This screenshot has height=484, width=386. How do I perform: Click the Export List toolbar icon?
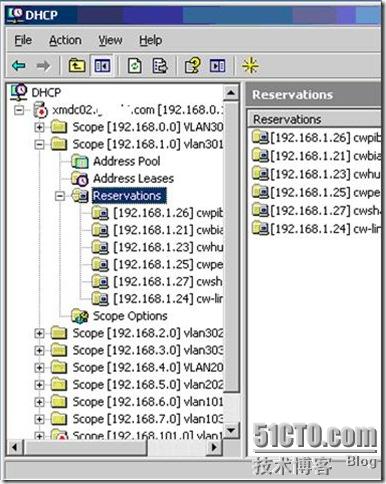[x=160, y=66]
